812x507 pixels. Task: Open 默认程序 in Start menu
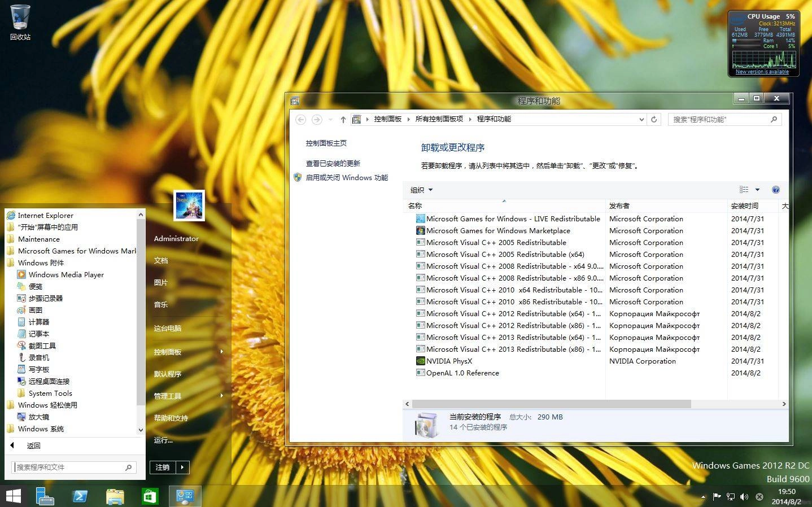tap(168, 374)
